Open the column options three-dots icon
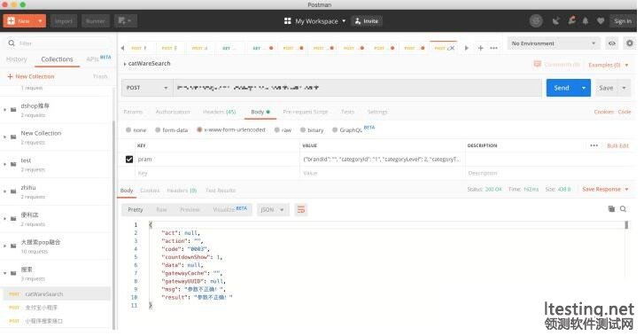The width and height of the screenshot is (644, 336). click(594, 145)
